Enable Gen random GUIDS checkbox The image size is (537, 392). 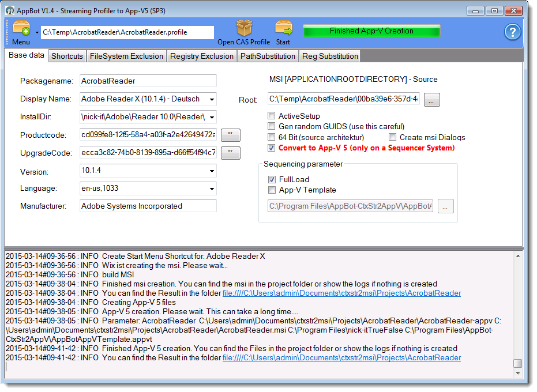click(x=272, y=126)
